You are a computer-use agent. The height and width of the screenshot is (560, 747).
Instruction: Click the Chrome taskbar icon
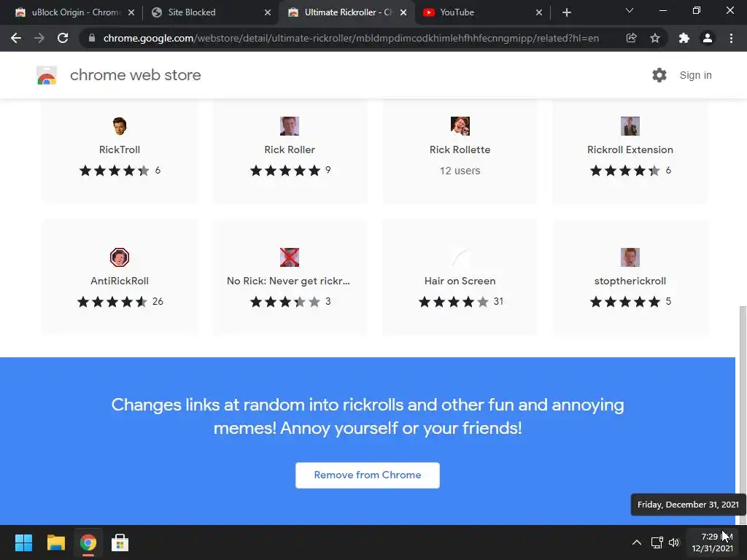[x=88, y=542]
